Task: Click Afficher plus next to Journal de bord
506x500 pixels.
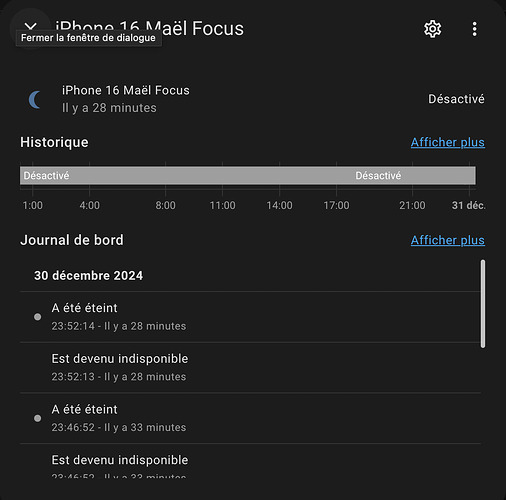Action: point(448,240)
